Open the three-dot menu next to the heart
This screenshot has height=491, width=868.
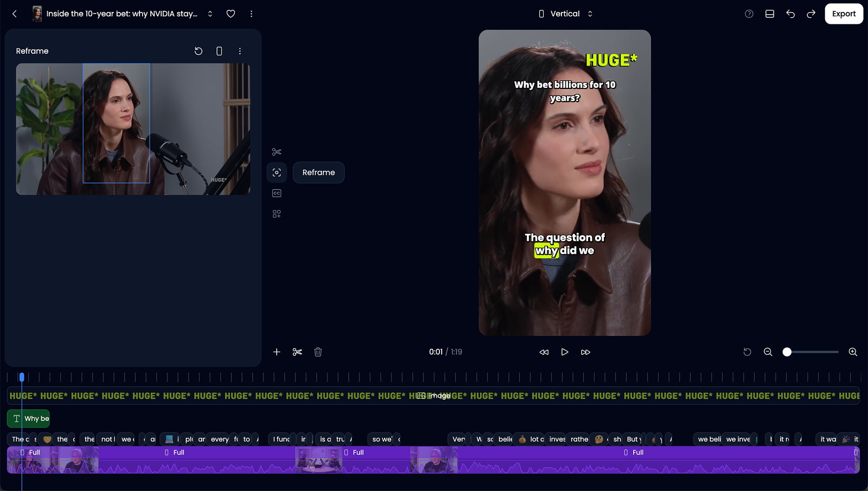tap(251, 14)
